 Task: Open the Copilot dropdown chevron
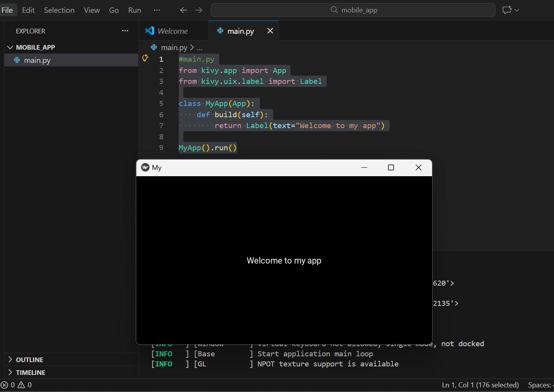pyautogui.click(x=517, y=10)
